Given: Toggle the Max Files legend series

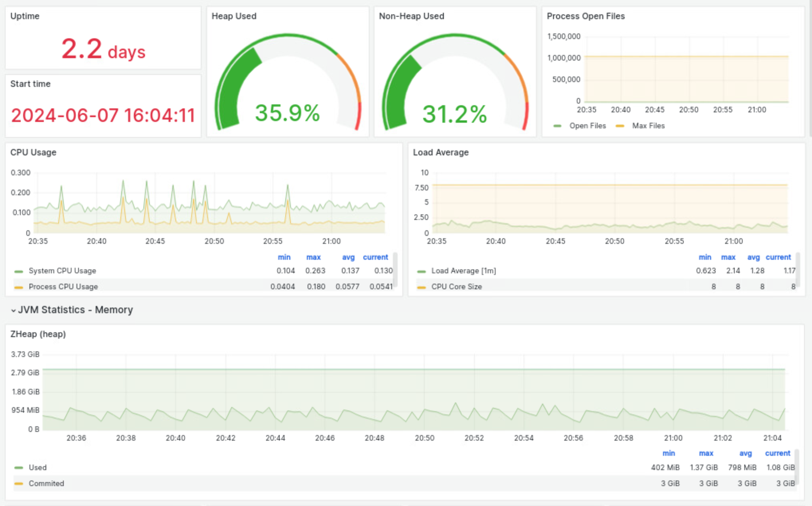Looking at the screenshot, I should (648, 126).
